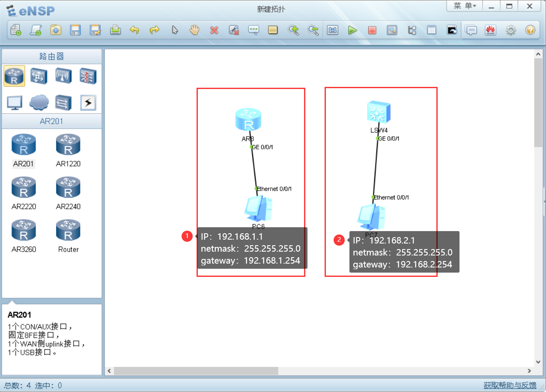Click the open topology folder icon

[56, 30]
